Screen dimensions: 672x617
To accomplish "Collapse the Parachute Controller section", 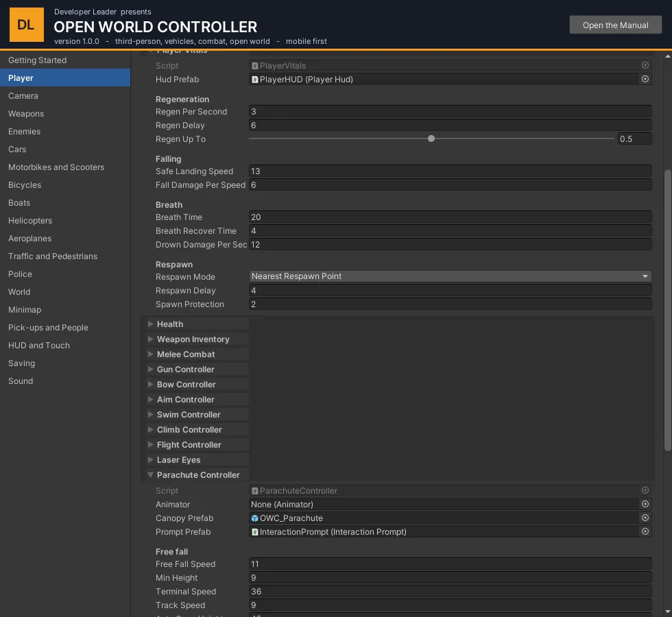I will coord(150,474).
